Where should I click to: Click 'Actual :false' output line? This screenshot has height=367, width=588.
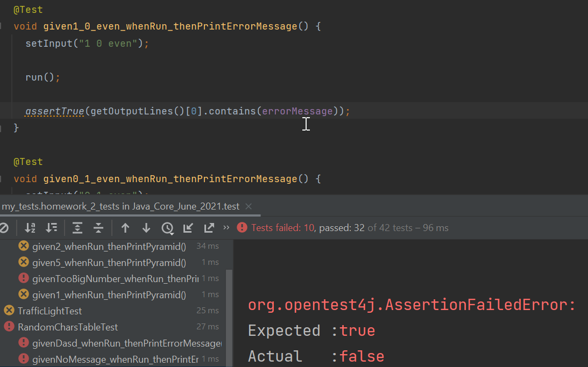(316, 356)
